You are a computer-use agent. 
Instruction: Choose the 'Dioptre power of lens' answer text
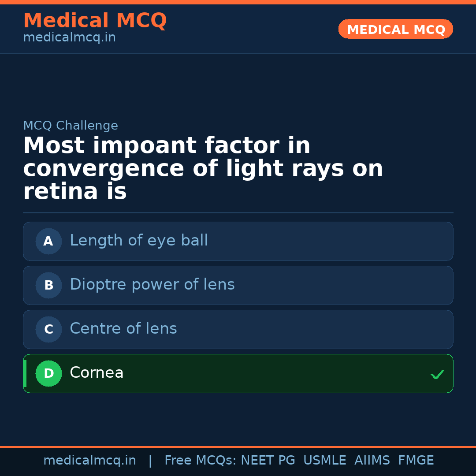(152, 285)
